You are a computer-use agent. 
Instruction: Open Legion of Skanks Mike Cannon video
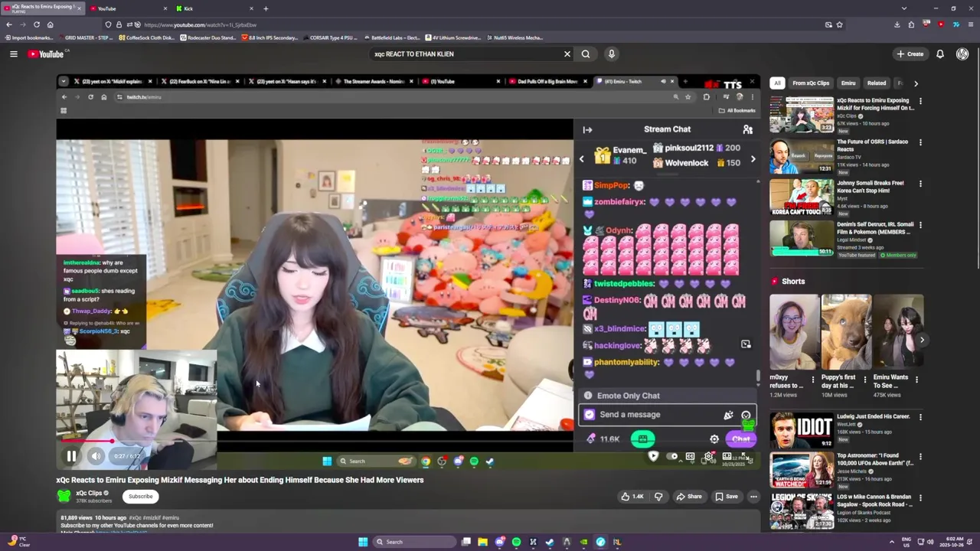[802, 510]
